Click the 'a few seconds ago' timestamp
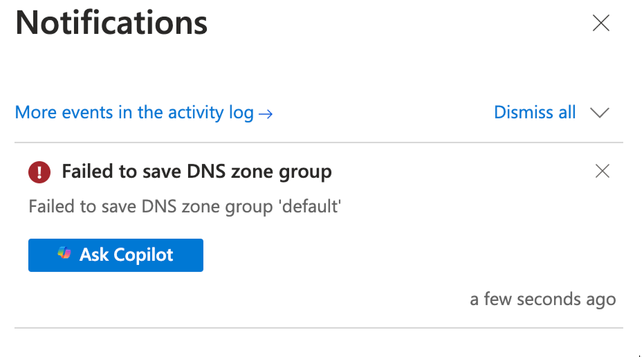The height and width of the screenshot is (357, 644). [542, 300]
